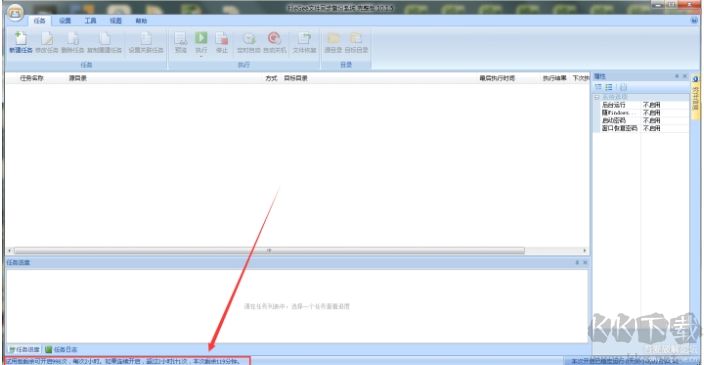The image size is (704, 365).
Task: Sort by the Execution Result column header
Action: (x=554, y=78)
